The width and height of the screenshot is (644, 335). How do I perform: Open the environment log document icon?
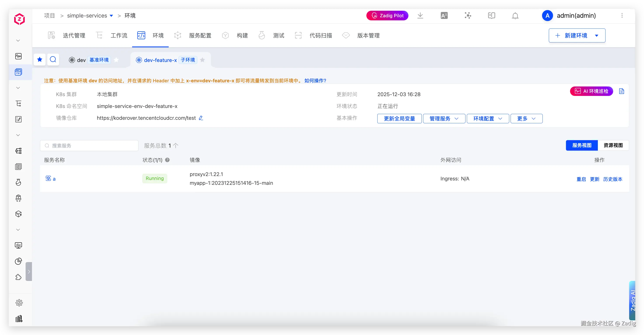(x=621, y=91)
